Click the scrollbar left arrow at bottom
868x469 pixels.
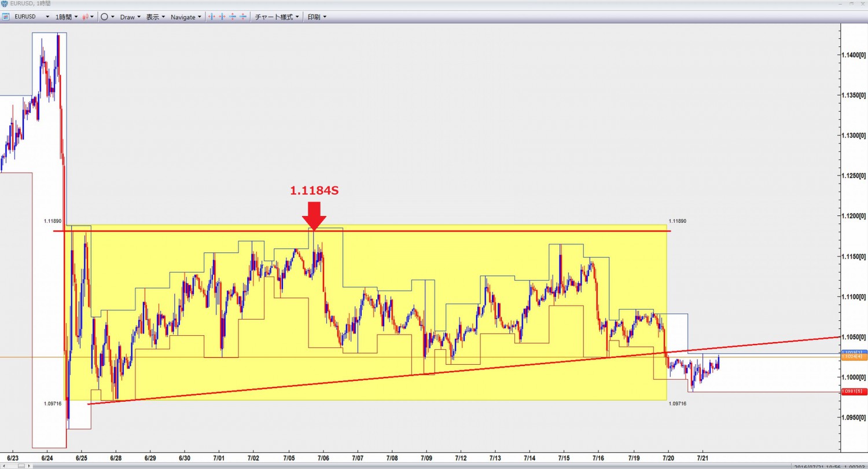click(3, 466)
